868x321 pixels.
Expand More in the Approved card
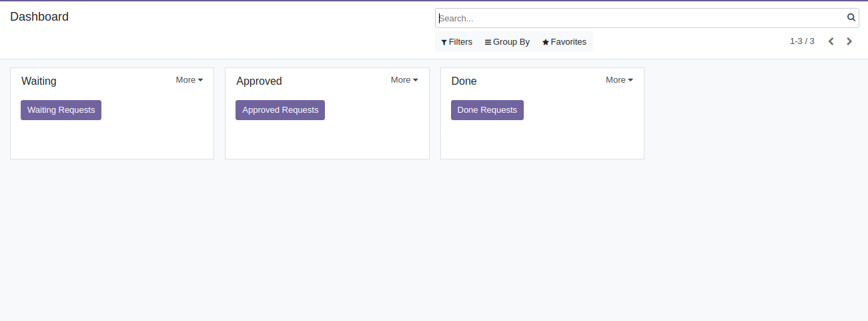404,80
